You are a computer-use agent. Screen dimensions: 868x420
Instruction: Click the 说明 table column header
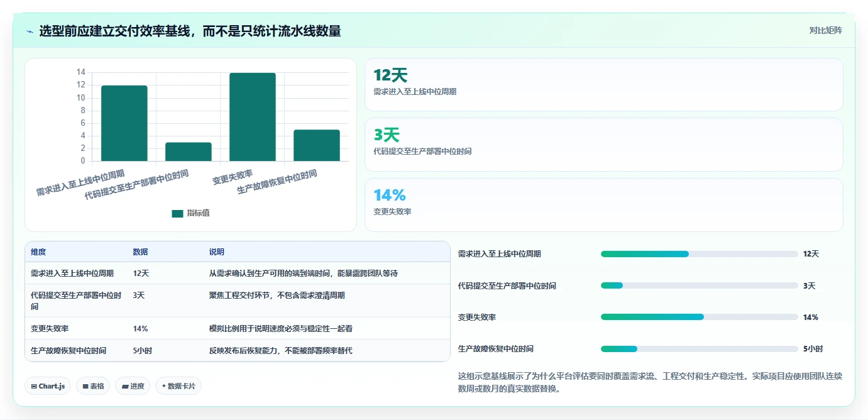coord(217,252)
